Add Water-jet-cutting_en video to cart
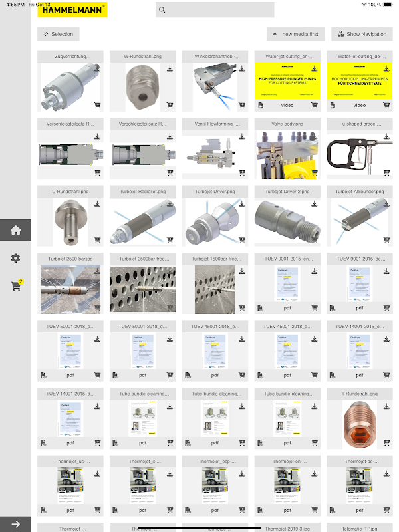Viewport: 399px width, 532px height. coord(314,106)
